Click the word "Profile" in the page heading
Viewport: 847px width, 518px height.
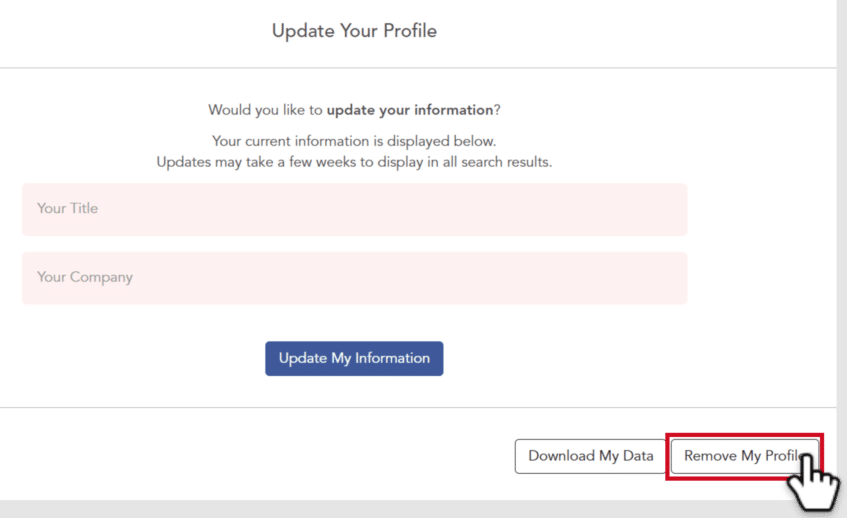click(x=410, y=31)
